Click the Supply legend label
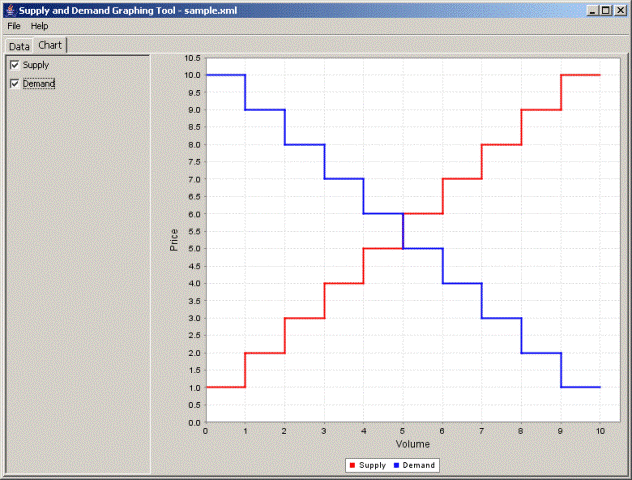Viewport: 632px width, 480px height. tap(372, 465)
